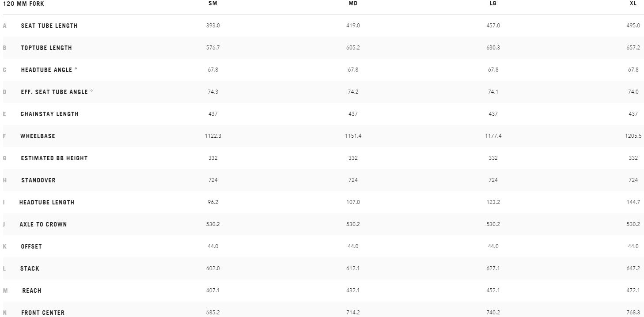Viewport: 644px width, 317px height.
Task: Select the REACH row label
Action: (32, 291)
